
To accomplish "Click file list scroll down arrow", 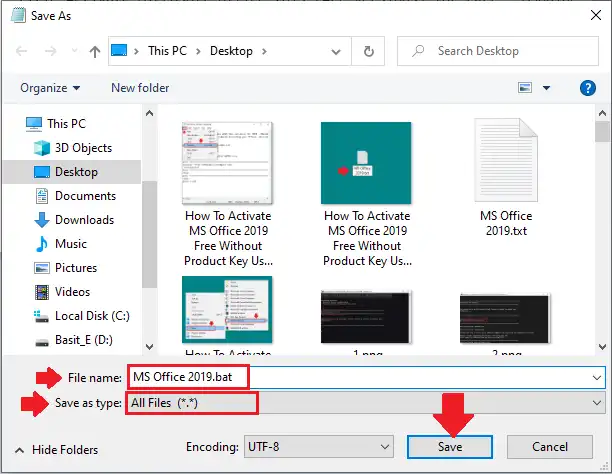I will pyautogui.click(x=602, y=346).
